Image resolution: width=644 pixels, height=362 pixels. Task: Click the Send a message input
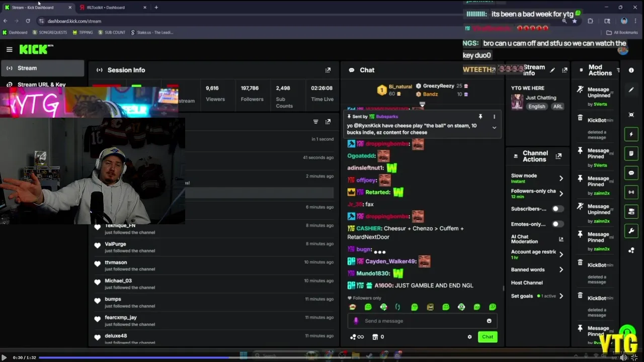point(423,321)
